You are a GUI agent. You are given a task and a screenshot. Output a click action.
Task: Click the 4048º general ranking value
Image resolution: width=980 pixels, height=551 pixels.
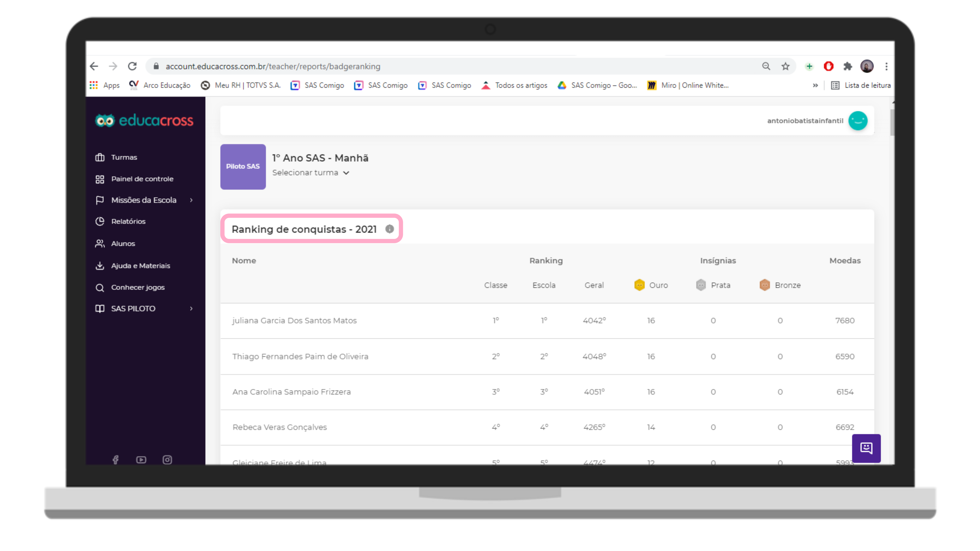[594, 356]
